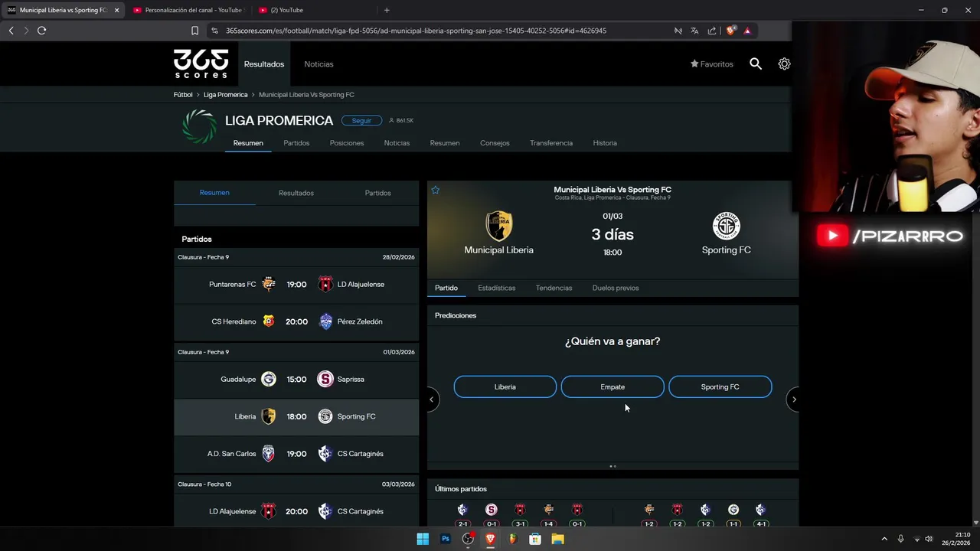Open File Explorer from the taskbar
The image size is (980, 551).
(x=558, y=539)
